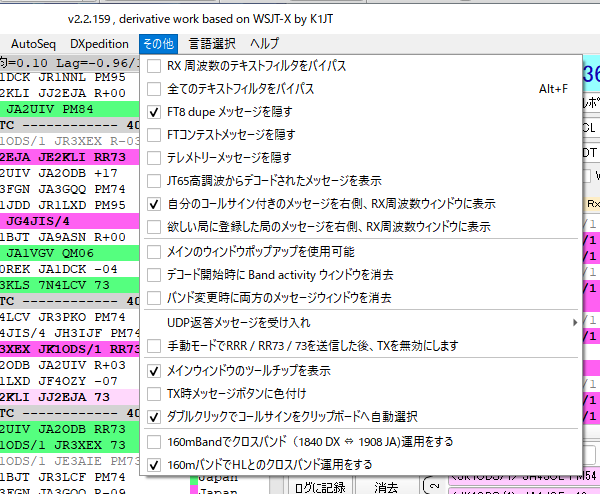Enable メインのウィンドウポップアップを使用可能
The height and width of the screenshot is (494, 600).
coord(361,252)
